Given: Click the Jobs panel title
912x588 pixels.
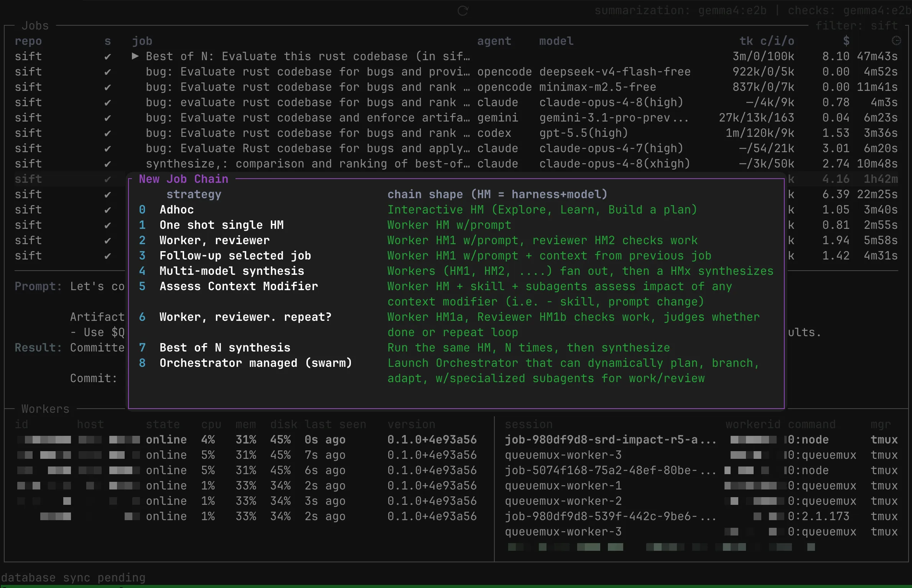Looking at the screenshot, I should pyautogui.click(x=35, y=26).
